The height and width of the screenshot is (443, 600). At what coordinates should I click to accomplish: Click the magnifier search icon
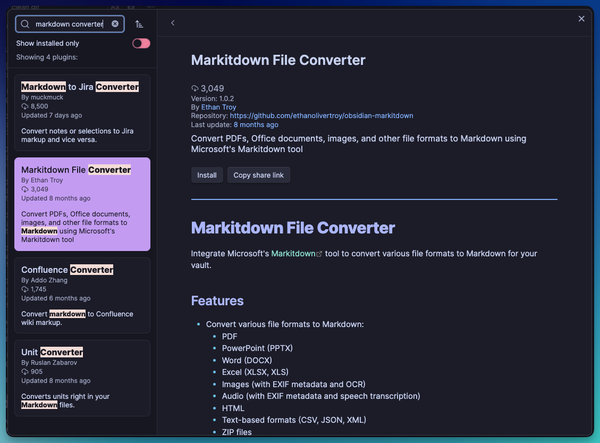click(25, 23)
